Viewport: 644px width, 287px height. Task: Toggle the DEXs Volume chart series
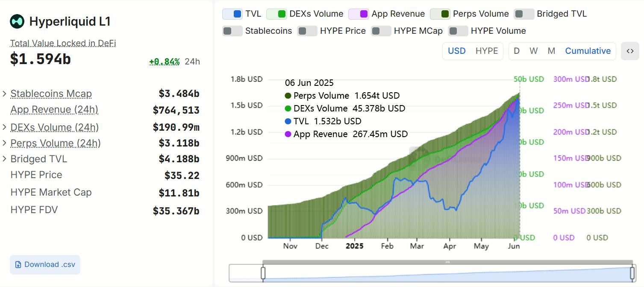pyautogui.click(x=276, y=14)
